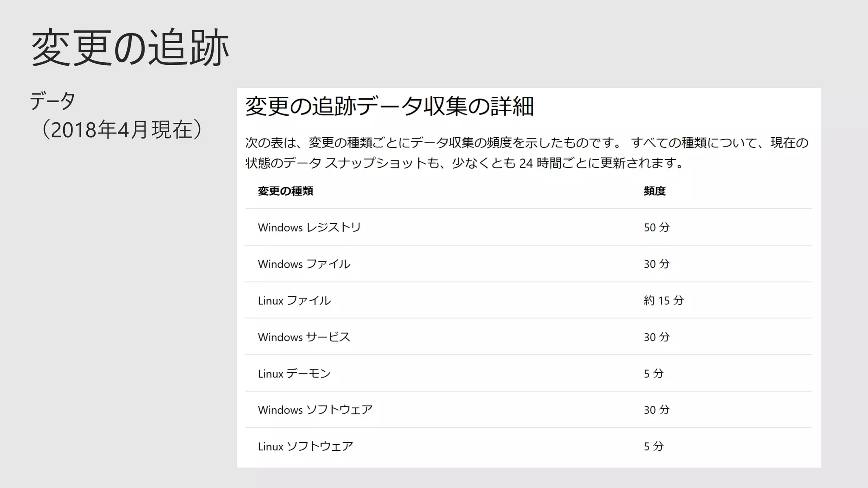Click the 5 分 value for Linux デーモン
This screenshot has width=868, height=488.
(x=653, y=374)
